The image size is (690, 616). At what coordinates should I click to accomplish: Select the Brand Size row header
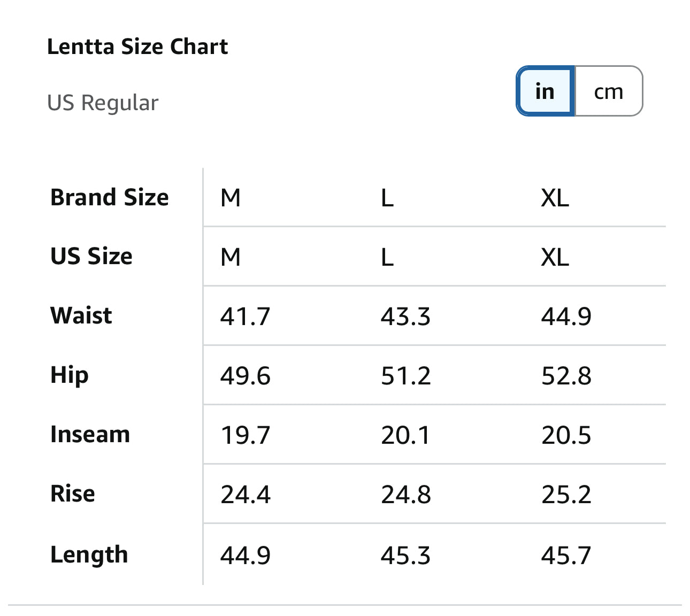tap(110, 197)
